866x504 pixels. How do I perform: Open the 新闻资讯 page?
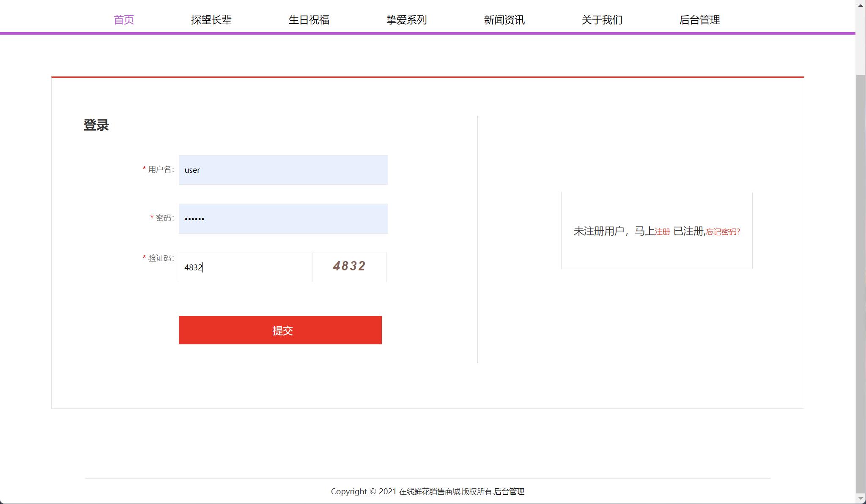click(504, 19)
